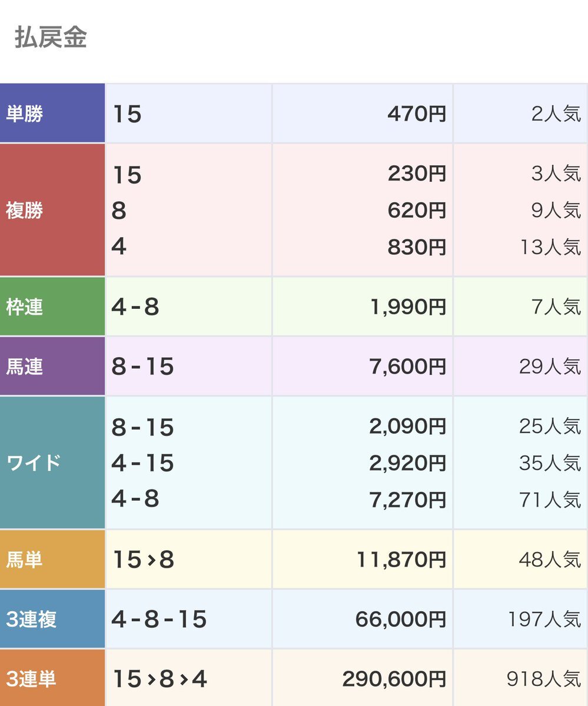This screenshot has height=706, width=588.
Task: Select the 7,600円 quinella payout
Action: pyautogui.click(x=408, y=367)
